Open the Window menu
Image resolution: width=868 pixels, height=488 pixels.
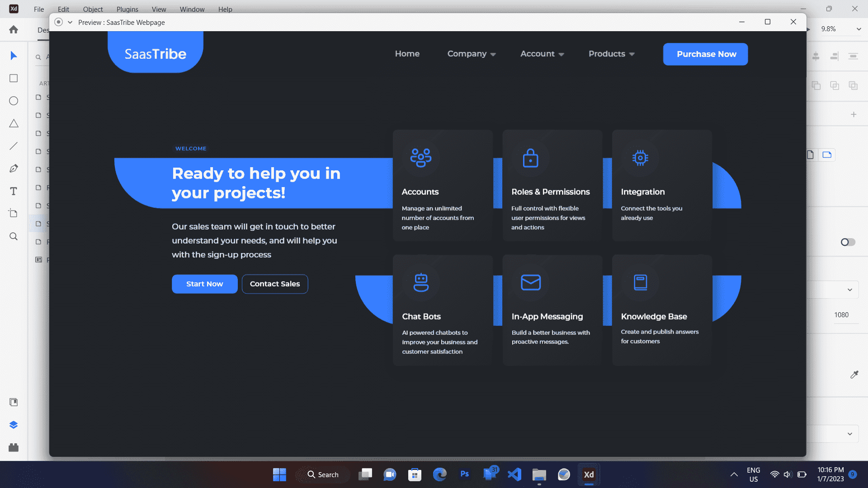pos(192,9)
